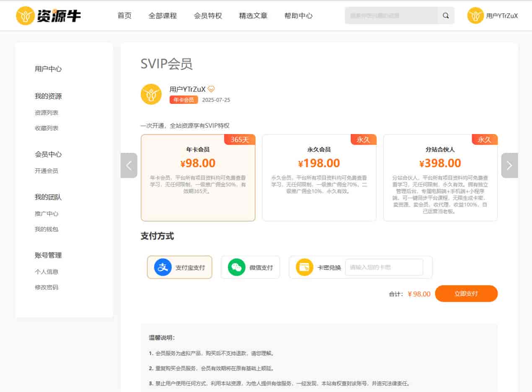Click the blue Alipay logo icon

coord(163,267)
